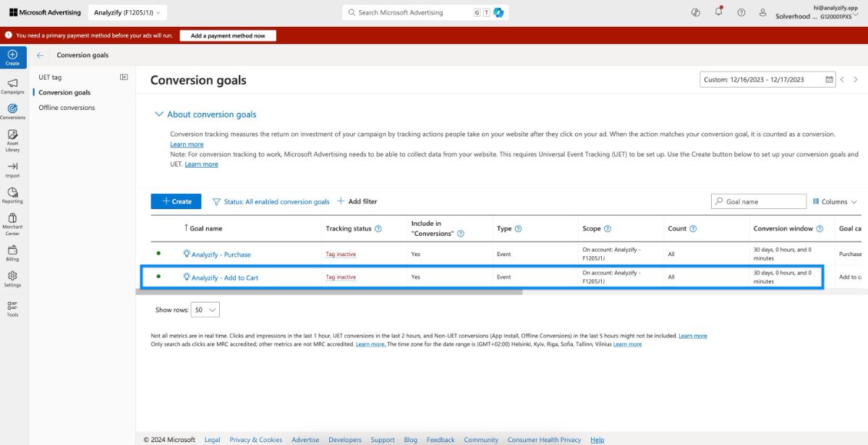Open Reporting from the sidebar
Viewport: 868px width, 445px height.
click(12, 195)
